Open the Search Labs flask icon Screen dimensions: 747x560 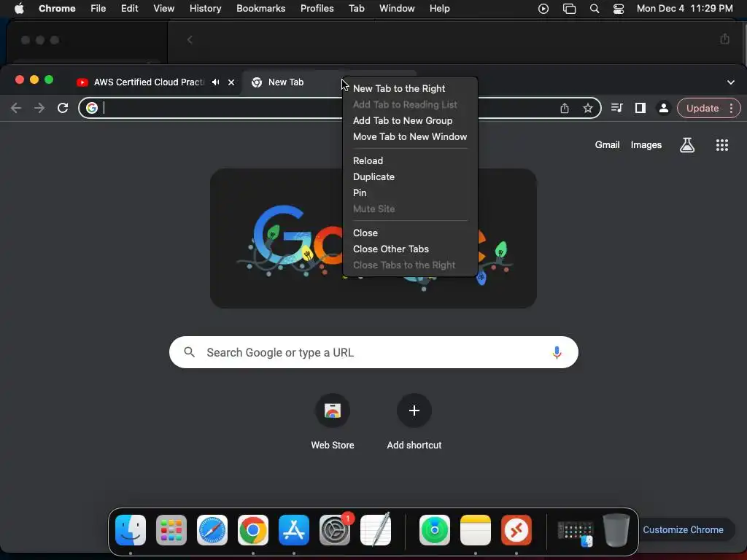click(687, 145)
